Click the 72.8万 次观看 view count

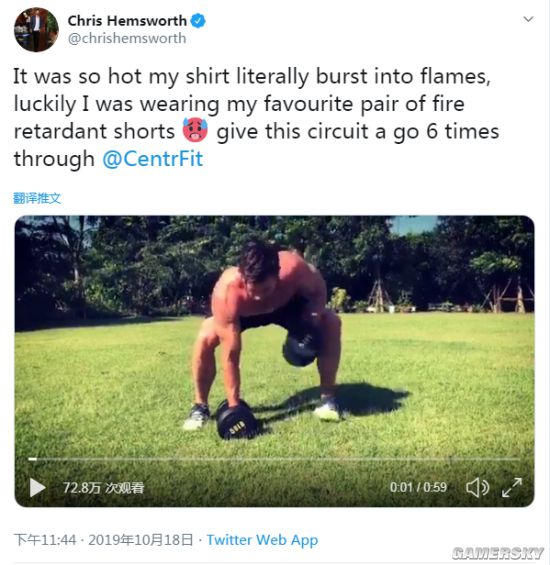103,488
